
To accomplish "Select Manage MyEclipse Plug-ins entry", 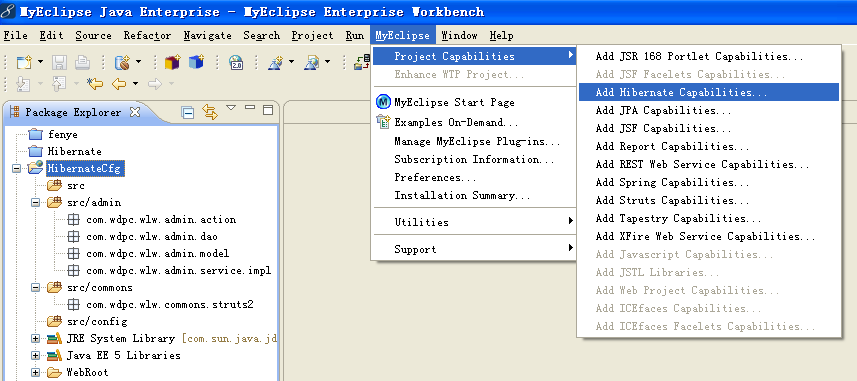I will pos(474,142).
